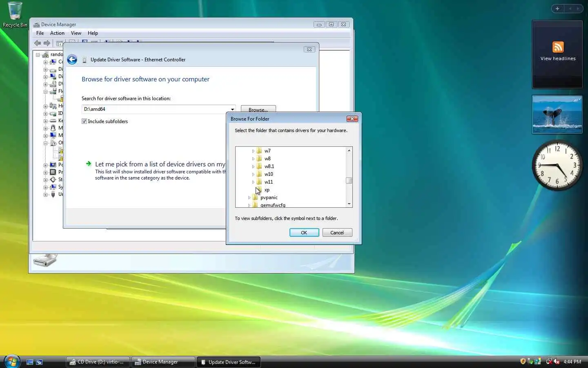Viewport: 588px width, 368px height.
Task: Uncheck the Include subfolders checkbox
Action: tap(84, 121)
